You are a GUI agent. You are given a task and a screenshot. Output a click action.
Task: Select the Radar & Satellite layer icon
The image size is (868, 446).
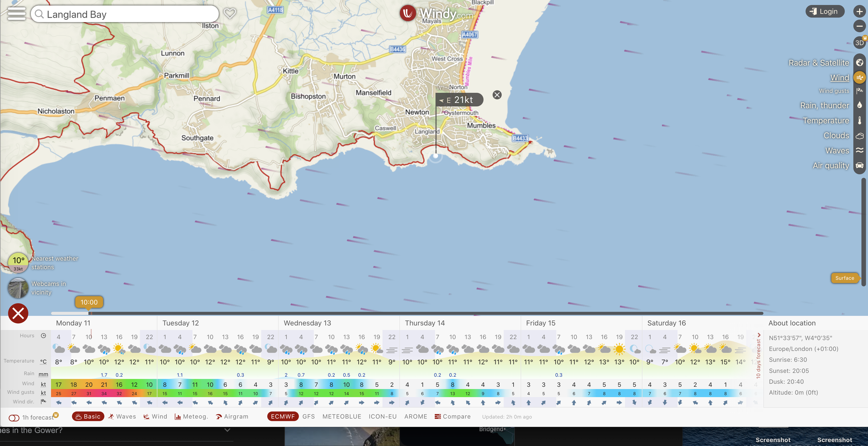[x=859, y=63]
